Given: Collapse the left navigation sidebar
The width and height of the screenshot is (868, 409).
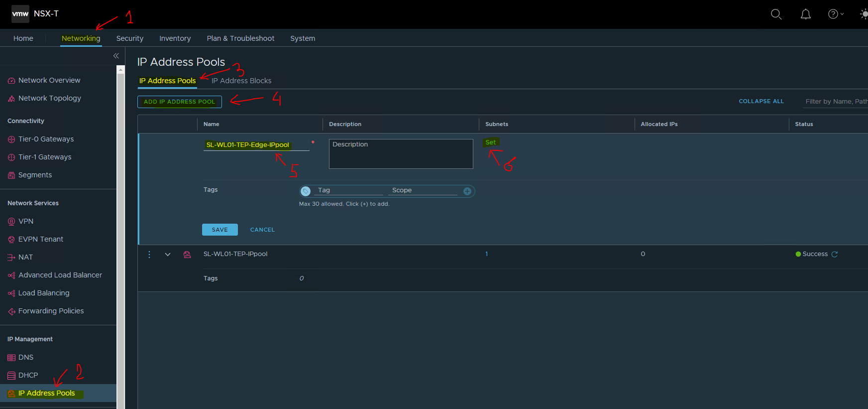Looking at the screenshot, I should [116, 56].
